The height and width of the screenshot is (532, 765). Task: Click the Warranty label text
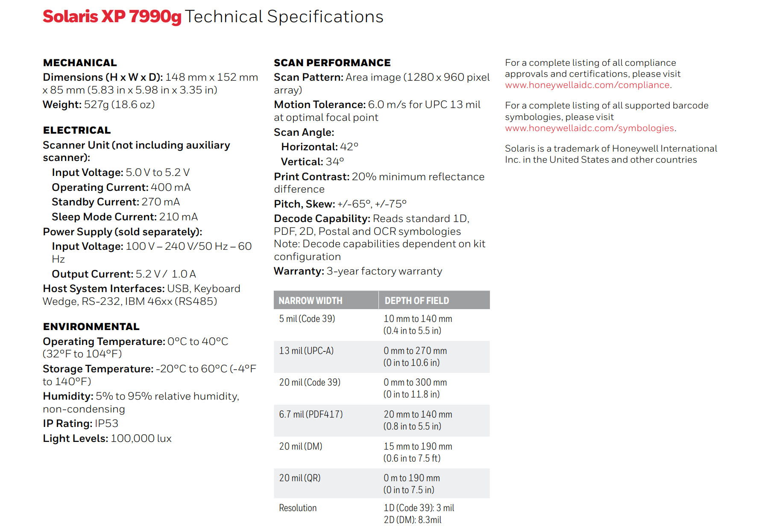[299, 272]
